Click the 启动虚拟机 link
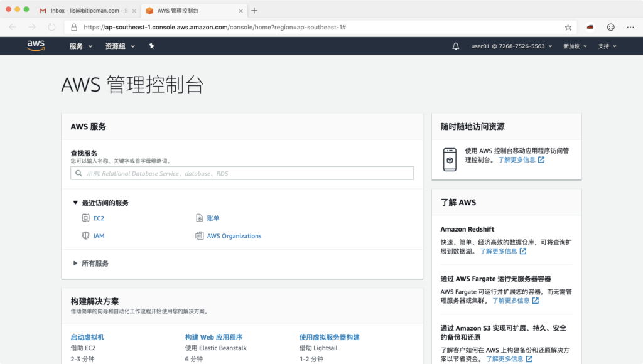The height and width of the screenshot is (364, 643). (x=87, y=337)
